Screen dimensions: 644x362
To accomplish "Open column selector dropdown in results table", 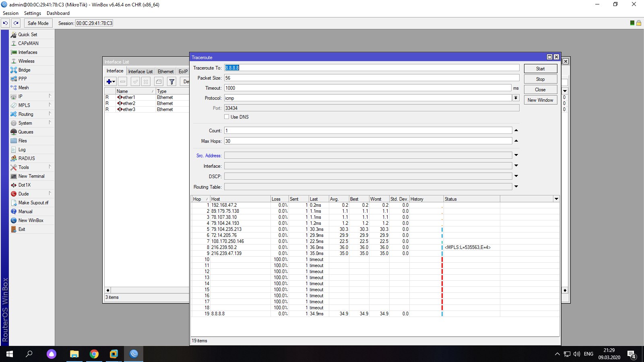I will (x=556, y=199).
